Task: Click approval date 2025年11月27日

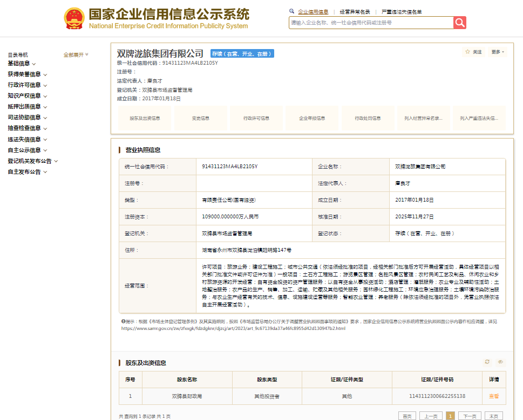Action: (415, 217)
